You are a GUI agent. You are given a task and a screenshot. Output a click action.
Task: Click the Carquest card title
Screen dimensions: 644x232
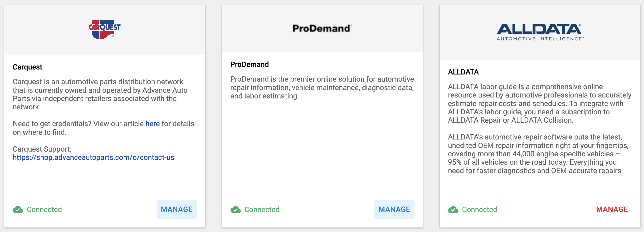[28, 67]
